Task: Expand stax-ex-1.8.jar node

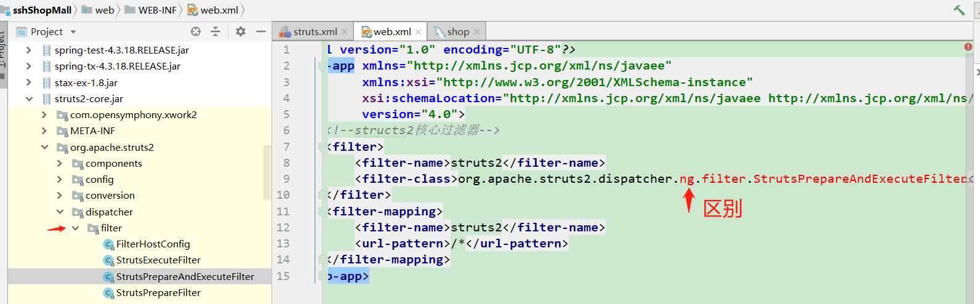Action: coord(28,82)
